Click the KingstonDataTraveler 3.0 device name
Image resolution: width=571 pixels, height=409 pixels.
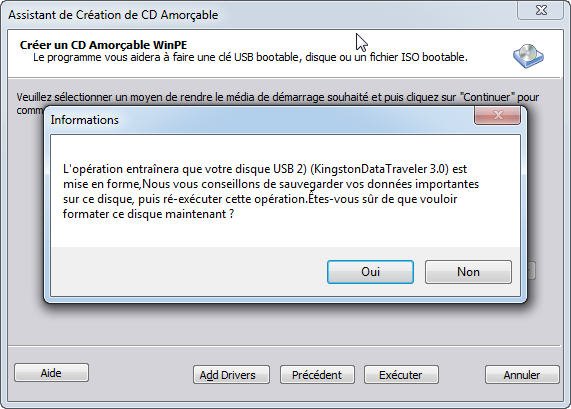point(380,169)
